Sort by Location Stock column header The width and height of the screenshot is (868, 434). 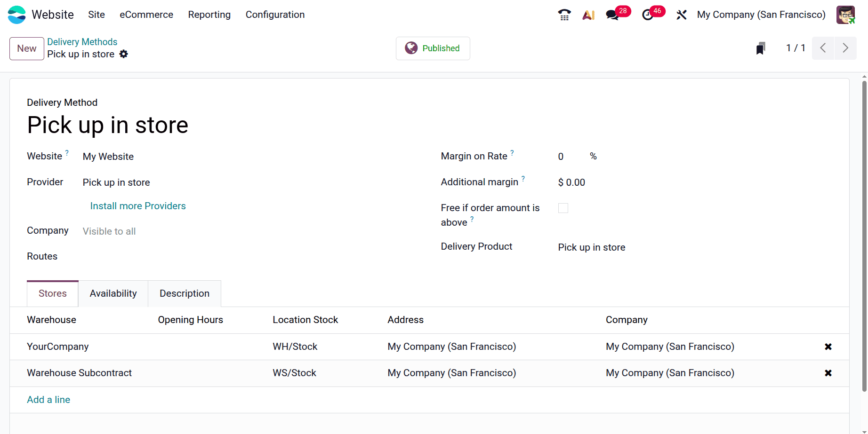tap(305, 320)
